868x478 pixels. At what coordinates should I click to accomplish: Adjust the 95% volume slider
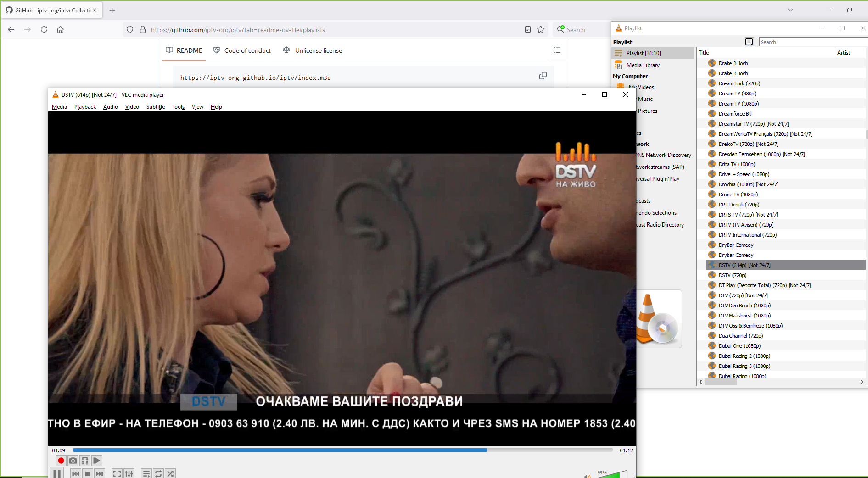(611, 474)
